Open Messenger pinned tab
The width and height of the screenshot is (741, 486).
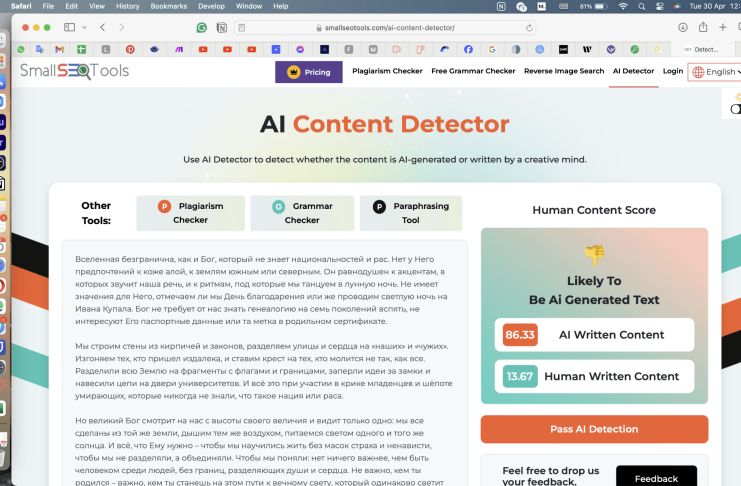click(300, 49)
